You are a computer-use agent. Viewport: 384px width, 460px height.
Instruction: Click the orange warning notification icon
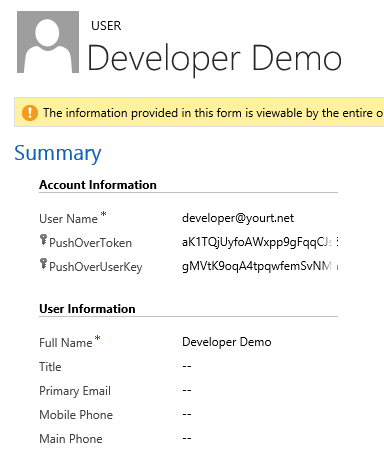[30, 113]
